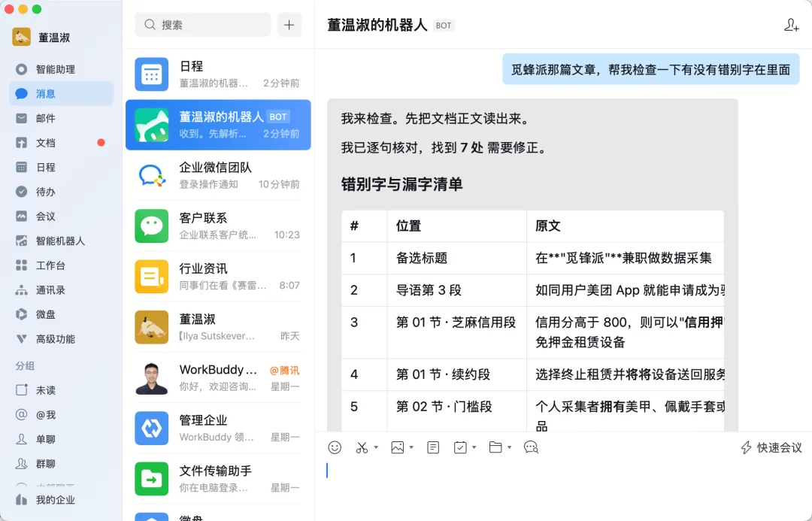The height and width of the screenshot is (521, 812).
Task: Click the 备选标题 table cell
Action: pyautogui.click(x=457, y=258)
